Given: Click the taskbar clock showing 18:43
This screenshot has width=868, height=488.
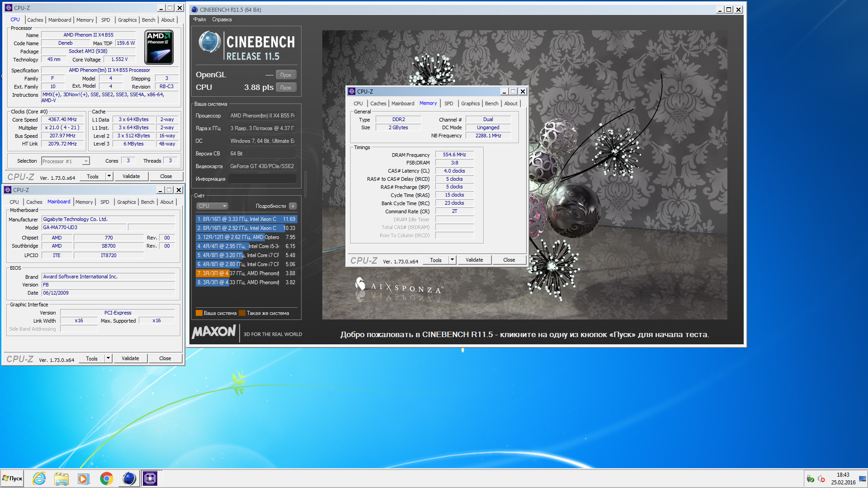Looking at the screenshot, I should 843,475.
